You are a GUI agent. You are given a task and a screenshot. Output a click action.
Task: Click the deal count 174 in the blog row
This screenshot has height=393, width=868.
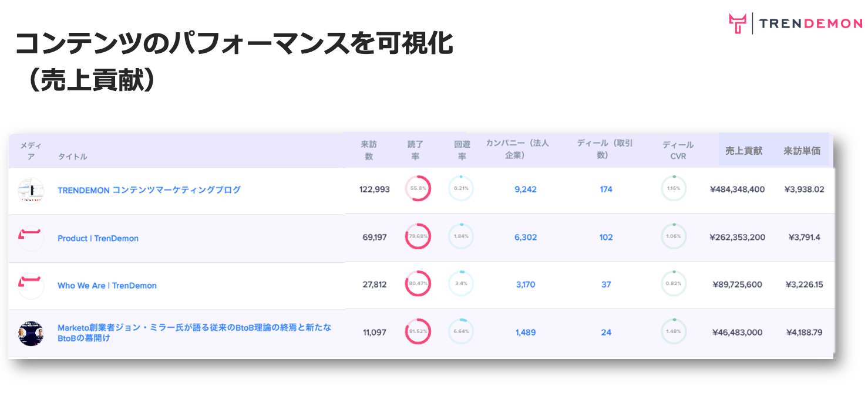605,189
